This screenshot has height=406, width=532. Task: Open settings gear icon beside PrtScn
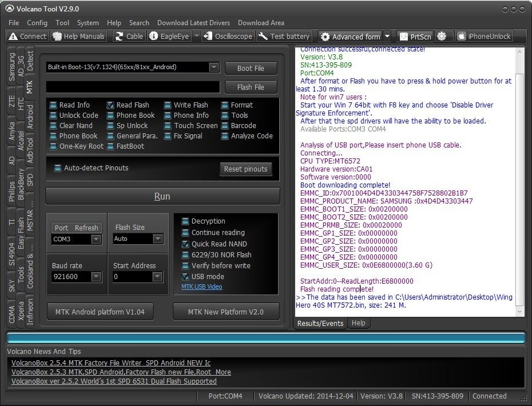click(x=442, y=37)
